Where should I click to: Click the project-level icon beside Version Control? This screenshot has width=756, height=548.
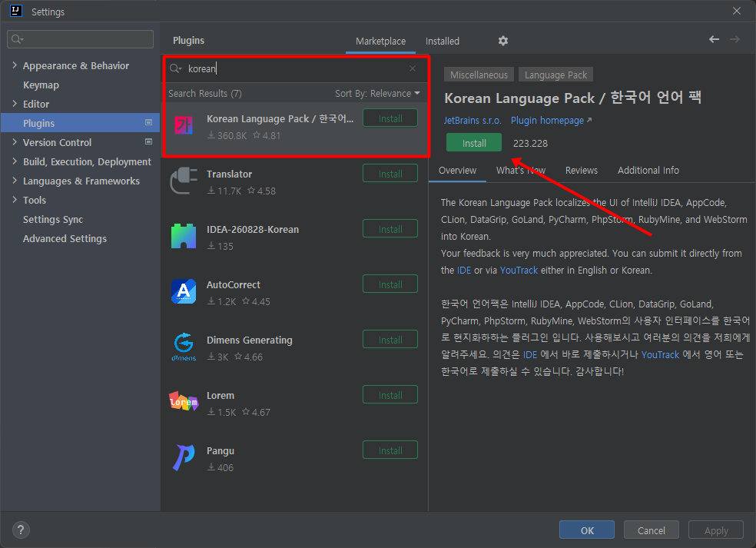coord(148,142)
